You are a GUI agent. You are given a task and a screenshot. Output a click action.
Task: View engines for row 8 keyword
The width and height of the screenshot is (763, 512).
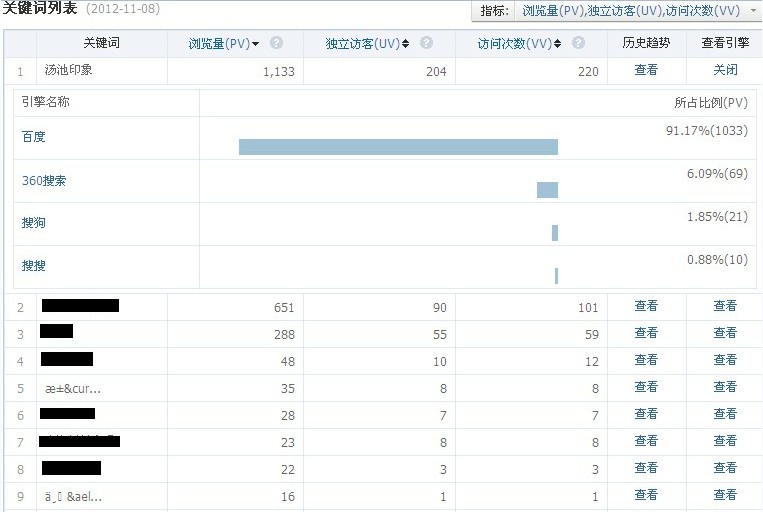click(x=725, y=468)
